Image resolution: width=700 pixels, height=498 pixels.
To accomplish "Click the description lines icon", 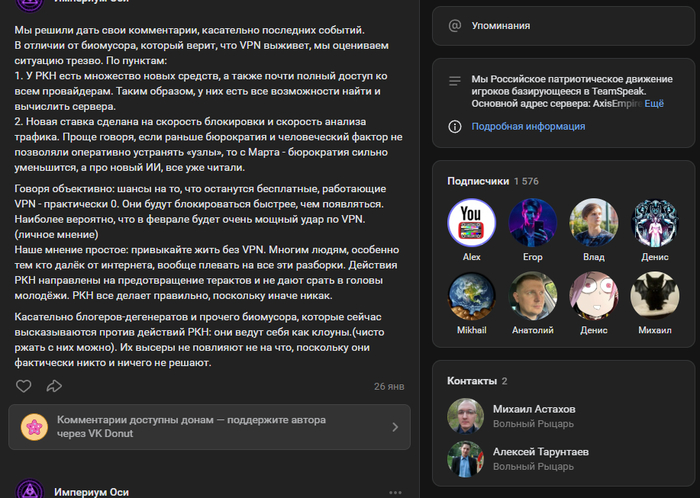I will (455, 81).
